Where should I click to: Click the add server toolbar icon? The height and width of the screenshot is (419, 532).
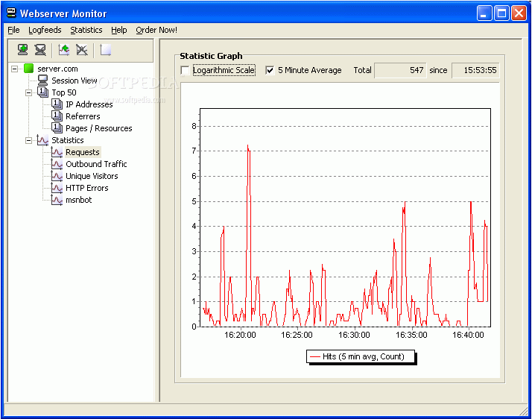23,50
